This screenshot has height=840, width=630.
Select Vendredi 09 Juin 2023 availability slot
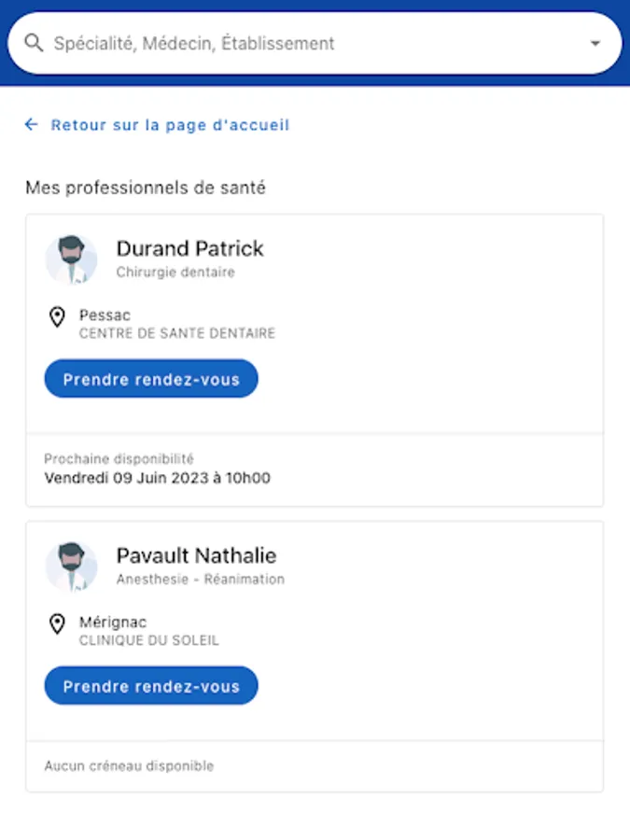click(157, 478)
